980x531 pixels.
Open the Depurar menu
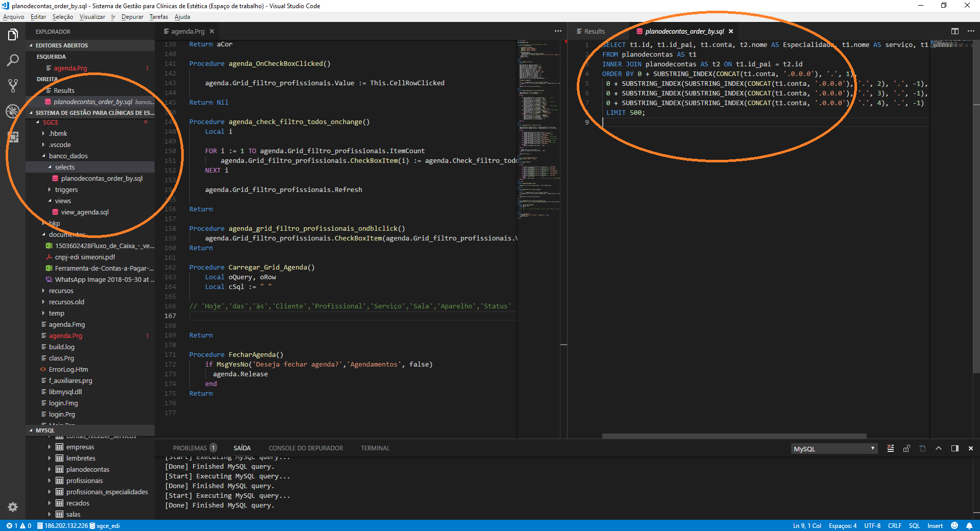point(132,17)
